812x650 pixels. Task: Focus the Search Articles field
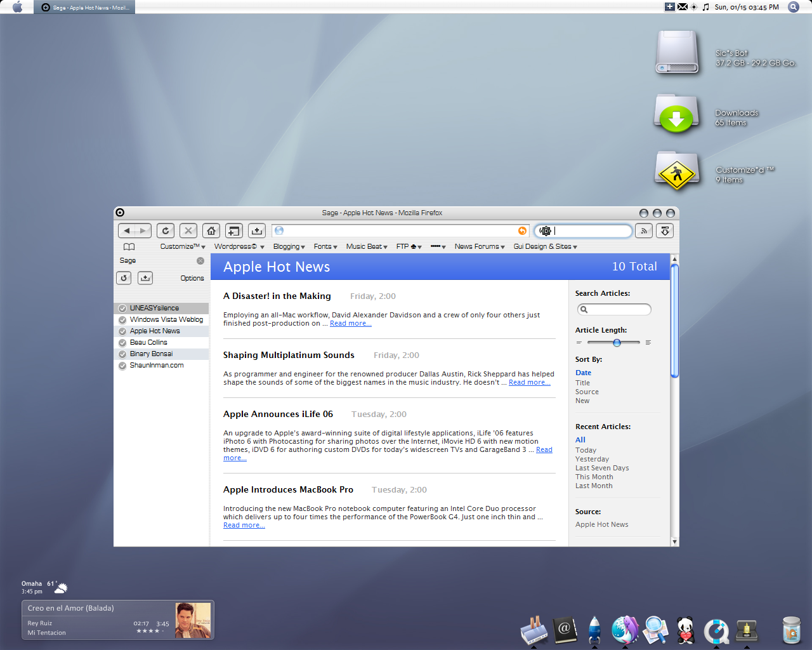[x=614, y=310]
